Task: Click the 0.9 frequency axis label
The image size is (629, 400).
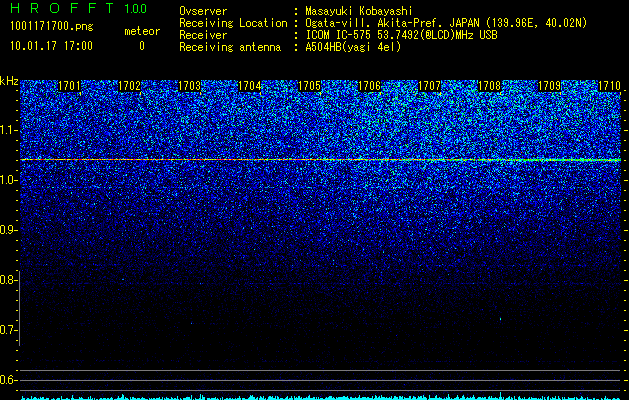Action: tap(8, 230)
